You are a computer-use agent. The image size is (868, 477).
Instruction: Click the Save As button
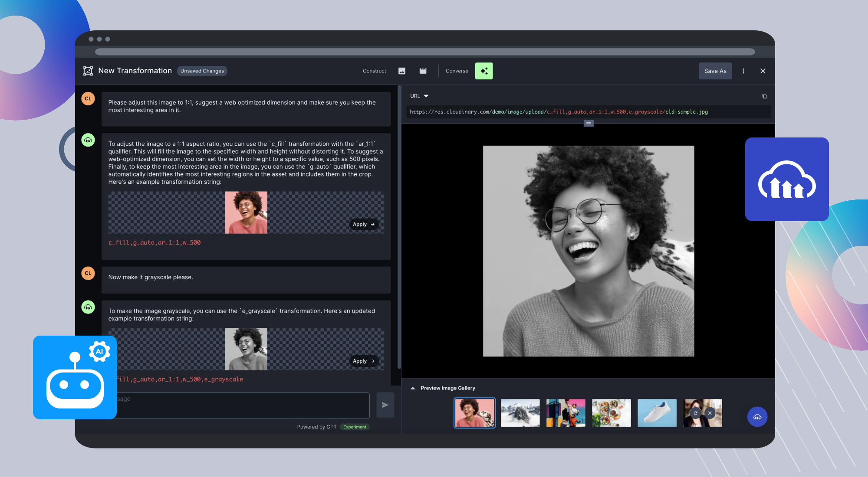715,71
